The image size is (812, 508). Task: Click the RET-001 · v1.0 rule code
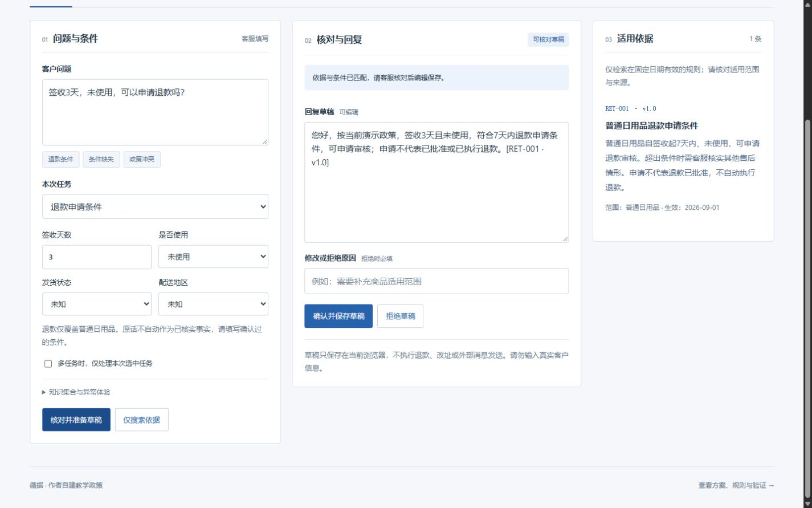(631, 109)
